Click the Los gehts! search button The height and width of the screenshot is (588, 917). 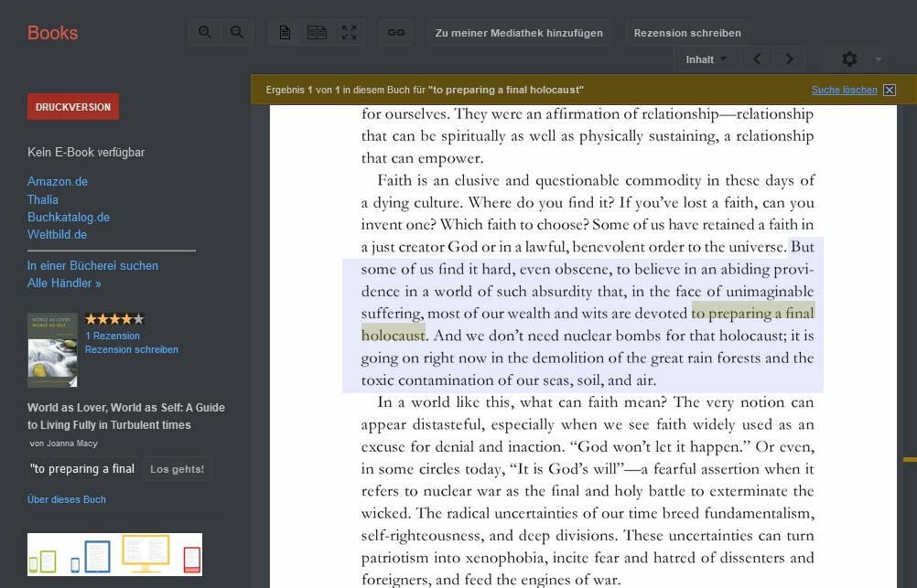(177, 469)
